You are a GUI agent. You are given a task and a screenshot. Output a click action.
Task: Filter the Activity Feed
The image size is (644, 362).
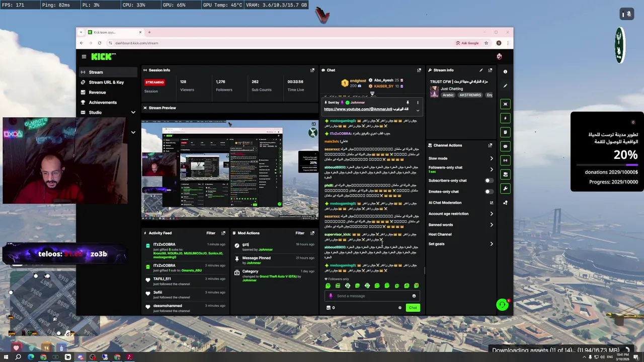pyautogui.click(x=211, y=233)
